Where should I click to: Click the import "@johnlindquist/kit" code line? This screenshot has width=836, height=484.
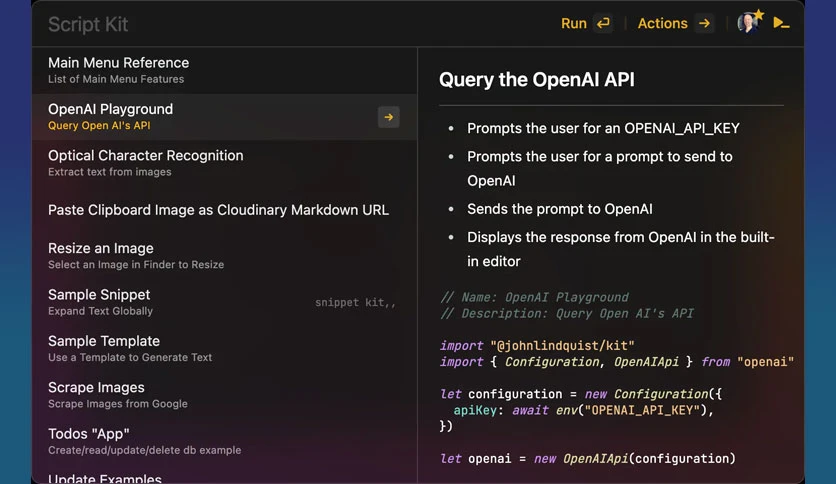pos(537,345)
